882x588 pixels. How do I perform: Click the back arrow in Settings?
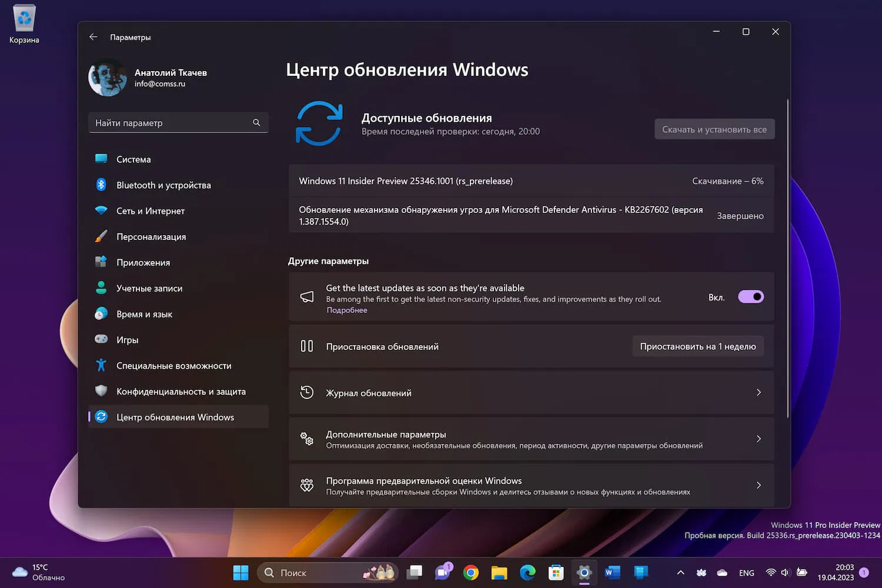click(x=93, y=36)
